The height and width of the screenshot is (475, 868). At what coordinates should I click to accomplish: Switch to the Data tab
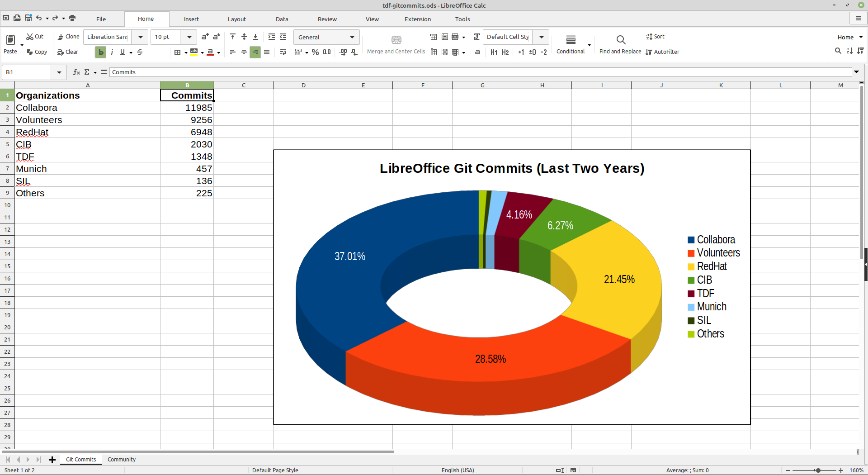282,19
